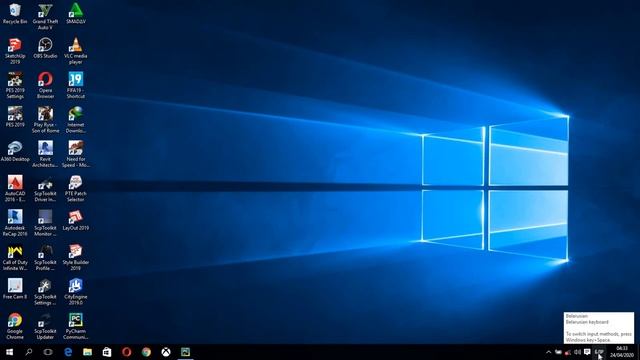Image resolution: width=640 pixels, height=360 pixels.
Task: Open taskbar search magnifier
Action: [x=29, y=352]
